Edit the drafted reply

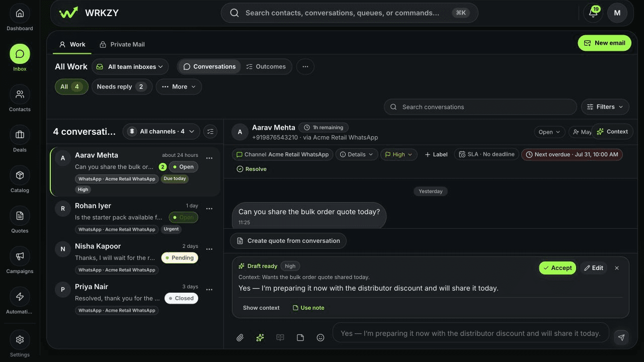pyautogui.click(x=594, y=268)
